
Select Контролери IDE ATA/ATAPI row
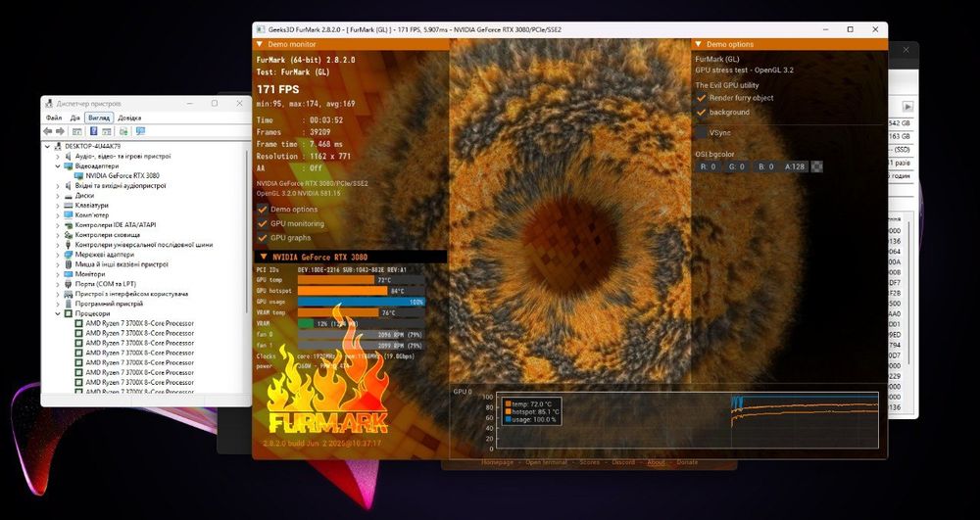click(x=116, y=224)
